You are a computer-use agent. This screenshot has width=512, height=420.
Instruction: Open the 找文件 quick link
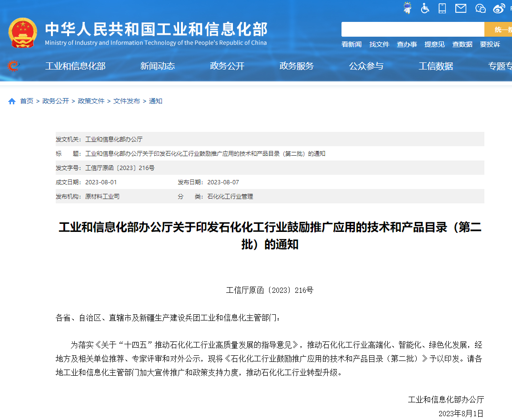point(379,44)
